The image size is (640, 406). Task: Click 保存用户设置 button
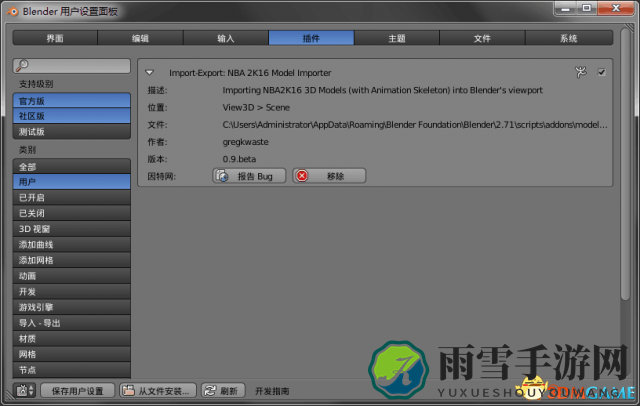coord(78,390)
